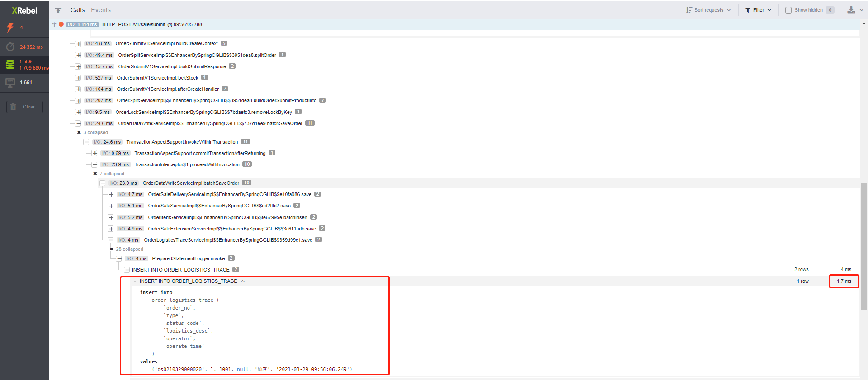This screenshot has height=380, width=868.
Task: Open the IO database stack panel
Action: pos(10,65)
